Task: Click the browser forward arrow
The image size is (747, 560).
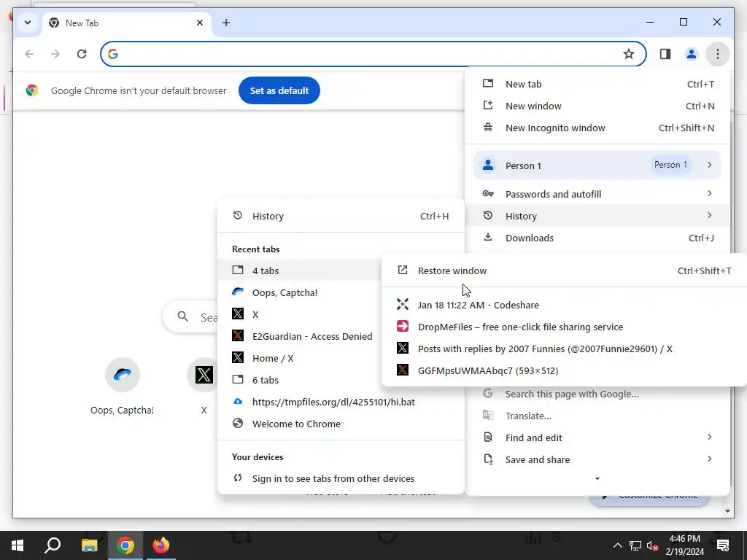Action: pos(55,54)
